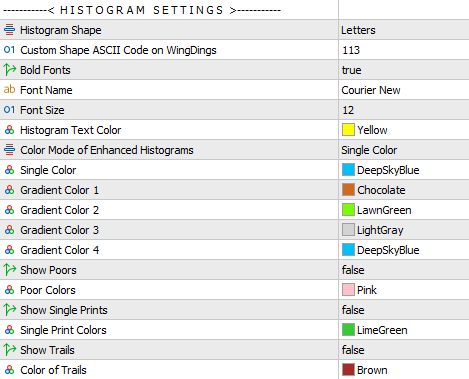Click the Brown swatch for Color of Trails
The width and height of the screenshot is (469, 379).
point(348,370)
